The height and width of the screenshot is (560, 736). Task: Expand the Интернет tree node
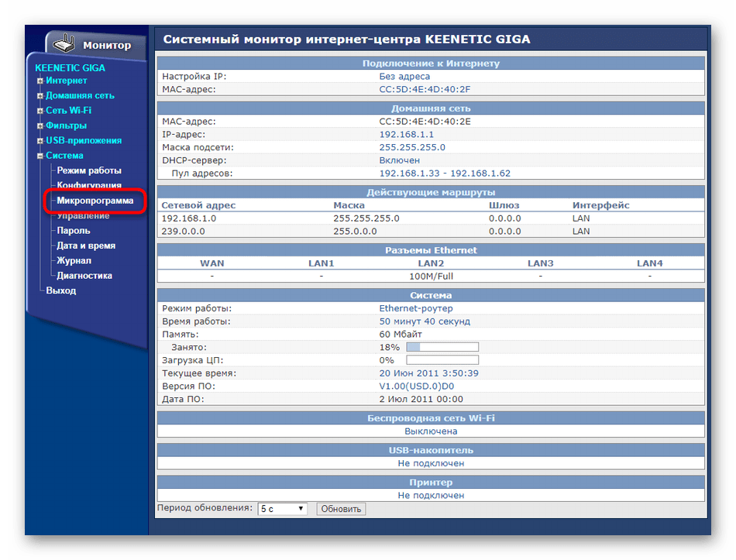pyautogui.click(x=40, y=81)
